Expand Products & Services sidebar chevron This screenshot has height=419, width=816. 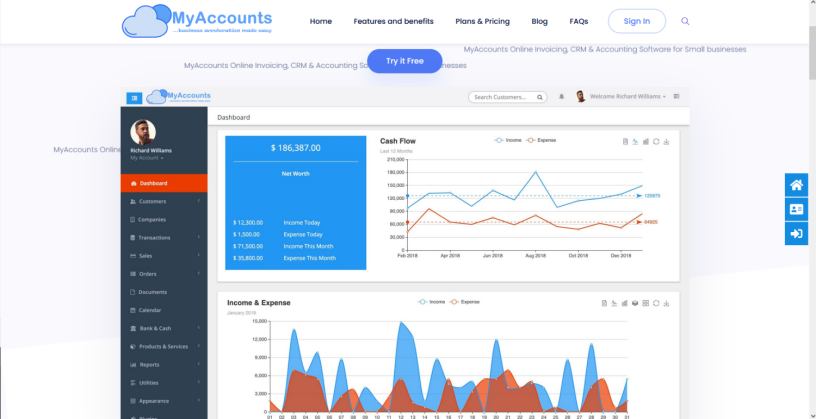coord(199,346)
